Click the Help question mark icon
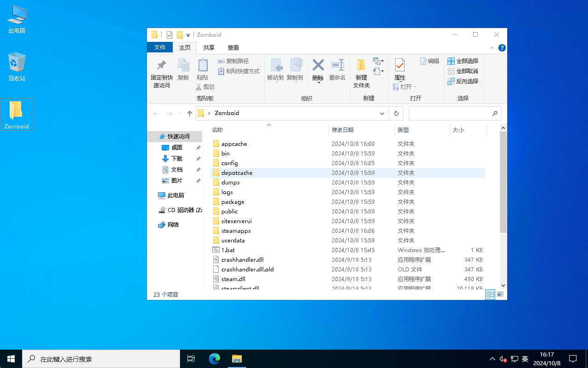The height and width of the screenshot is (368, 588). [x=502, y=48]
